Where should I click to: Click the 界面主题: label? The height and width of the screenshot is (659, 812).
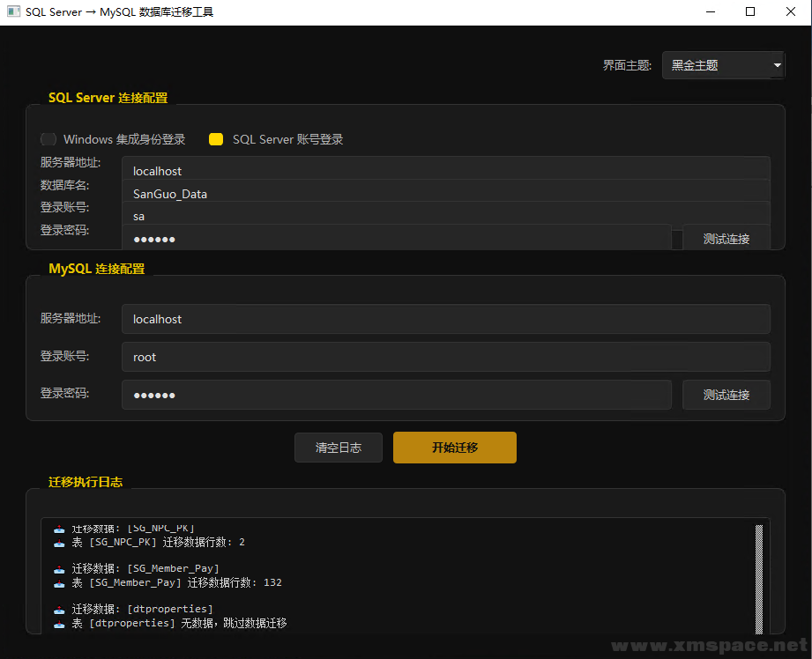click(627, 65)
